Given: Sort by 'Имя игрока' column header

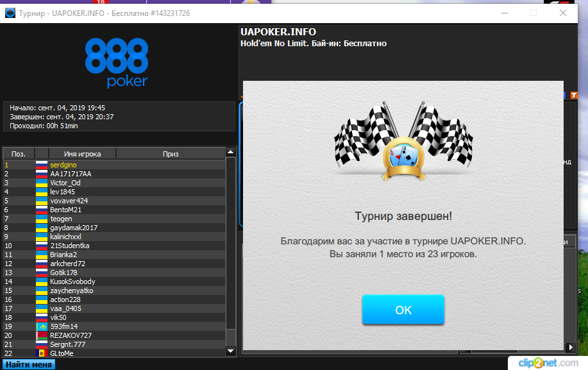Looking at the screenshot, I should coord(83,154).
